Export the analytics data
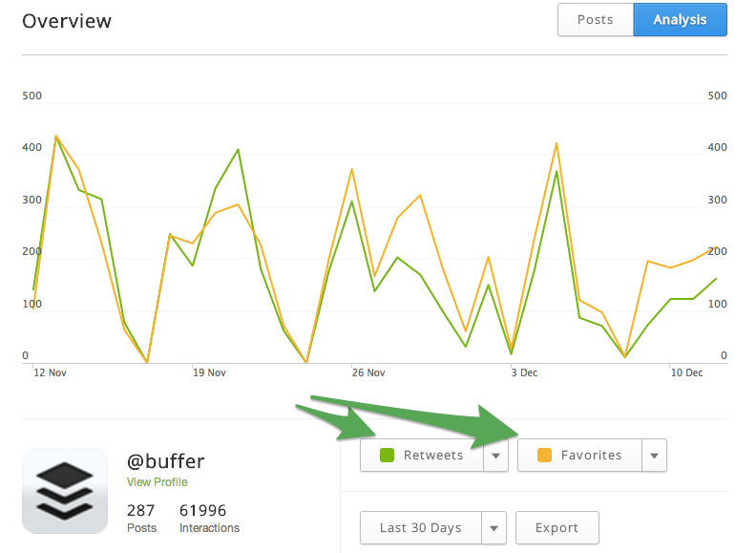The image size is (756, 553). click(556, 527)
